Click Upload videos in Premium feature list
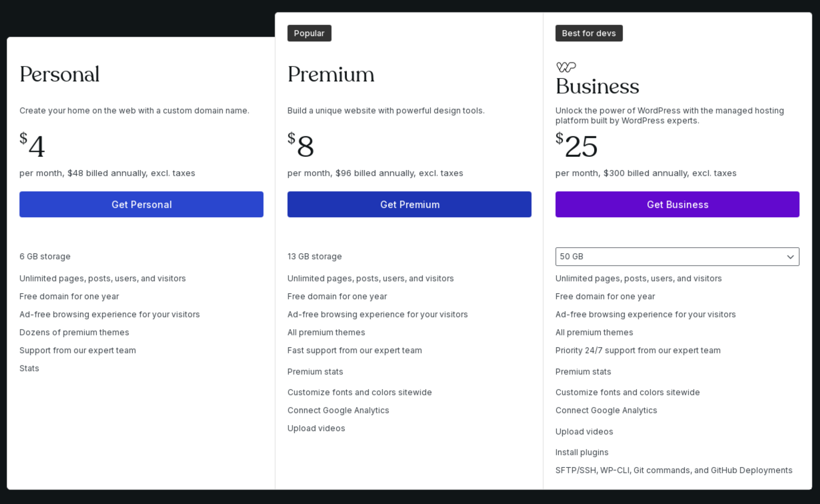This screenshot has width=820, height=504. click(316, 428)
